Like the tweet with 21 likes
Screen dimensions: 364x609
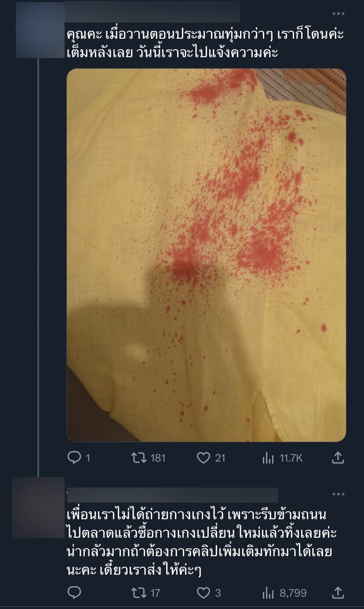point(203,458)
